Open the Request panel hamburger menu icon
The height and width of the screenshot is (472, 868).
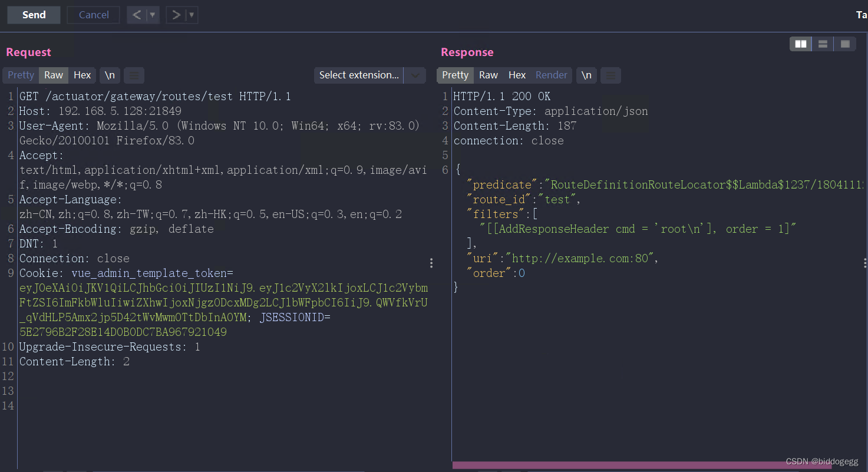tap(134, 75)
